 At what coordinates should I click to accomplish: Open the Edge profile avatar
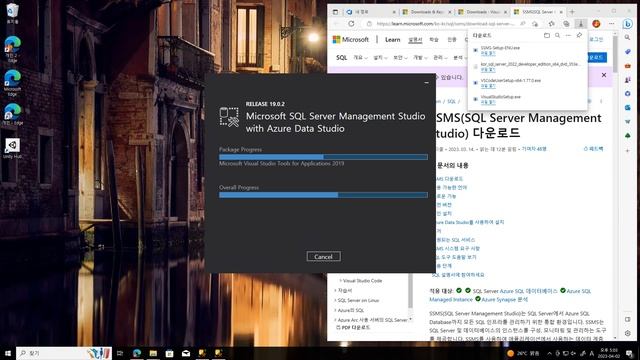[x=596, y=24]
